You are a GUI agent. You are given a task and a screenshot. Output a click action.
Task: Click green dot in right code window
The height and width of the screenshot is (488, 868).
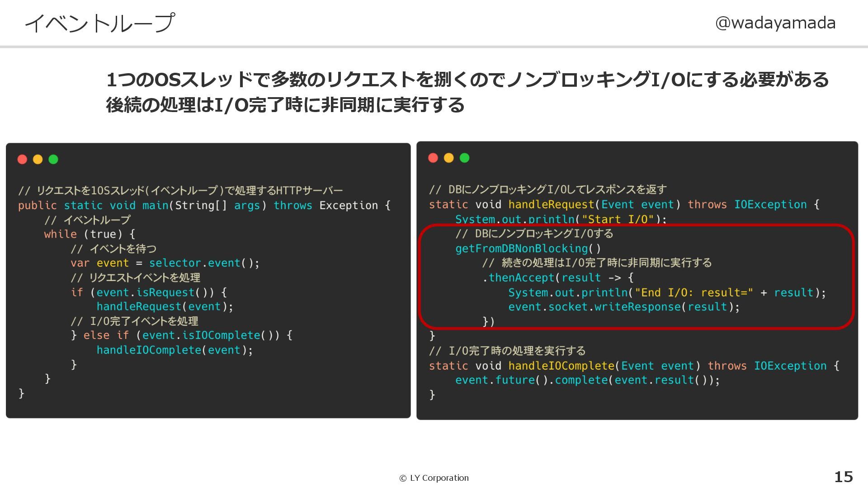[464, 158]
